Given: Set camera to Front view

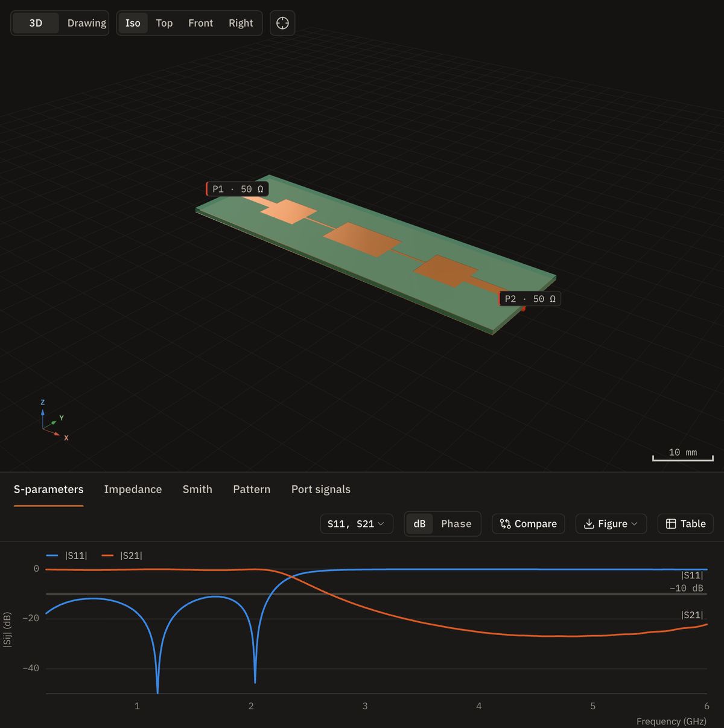Looking at the screenshot, I should tap(200, 23).
